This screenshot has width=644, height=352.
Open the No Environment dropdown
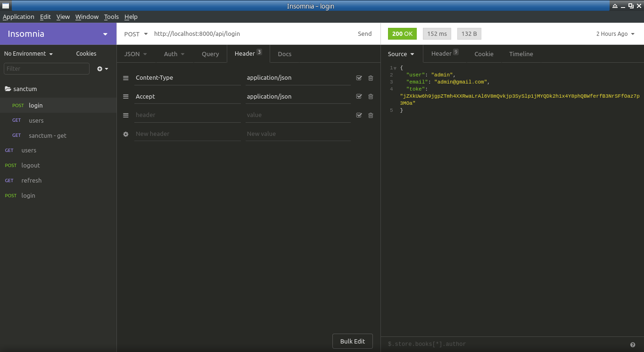[x=29, y=54]
